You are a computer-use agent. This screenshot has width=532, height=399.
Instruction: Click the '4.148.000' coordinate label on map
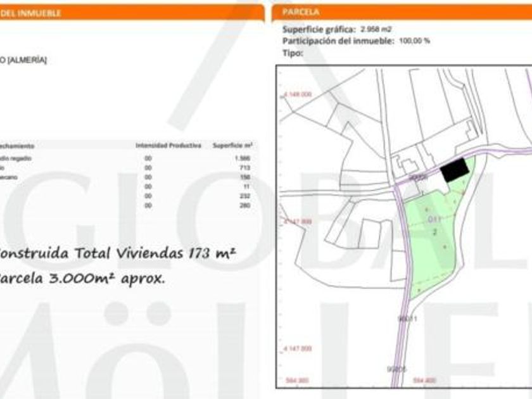pos(297,94)
